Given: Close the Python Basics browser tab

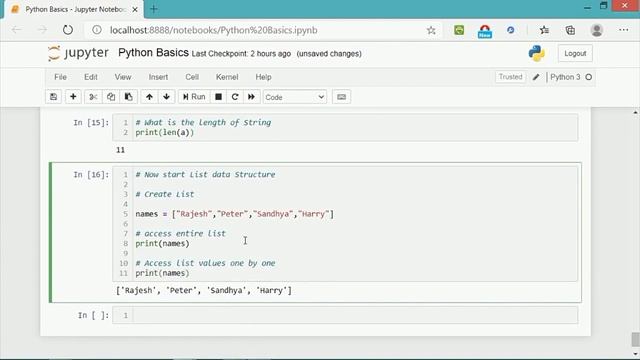Looking at the screenshot, I should (135, 9).
